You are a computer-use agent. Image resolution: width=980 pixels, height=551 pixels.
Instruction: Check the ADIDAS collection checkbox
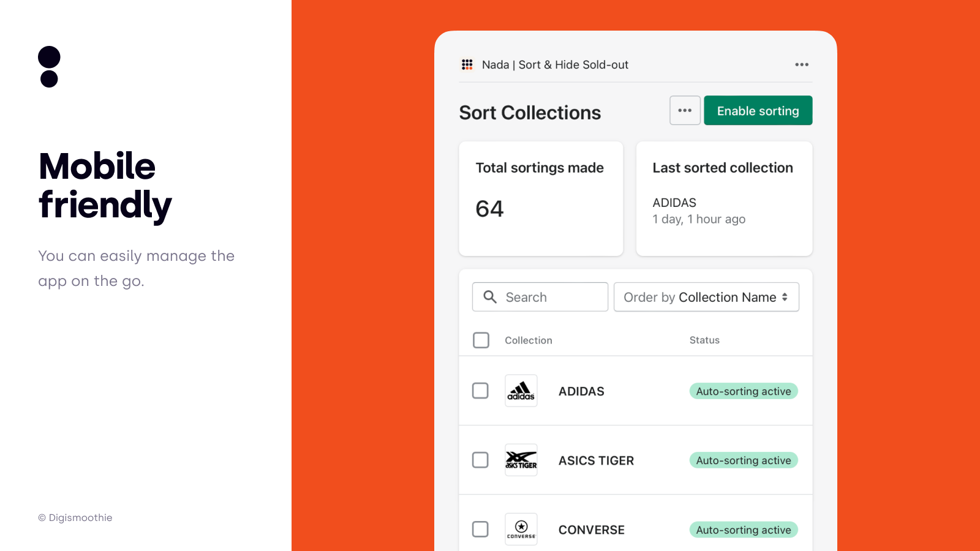coord(481,391)
